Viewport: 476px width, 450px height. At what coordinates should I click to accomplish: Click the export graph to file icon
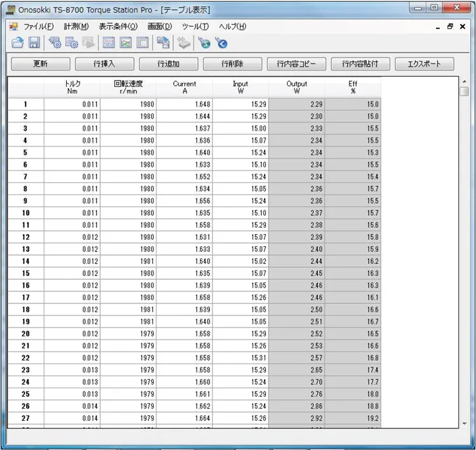coord(163,43)
